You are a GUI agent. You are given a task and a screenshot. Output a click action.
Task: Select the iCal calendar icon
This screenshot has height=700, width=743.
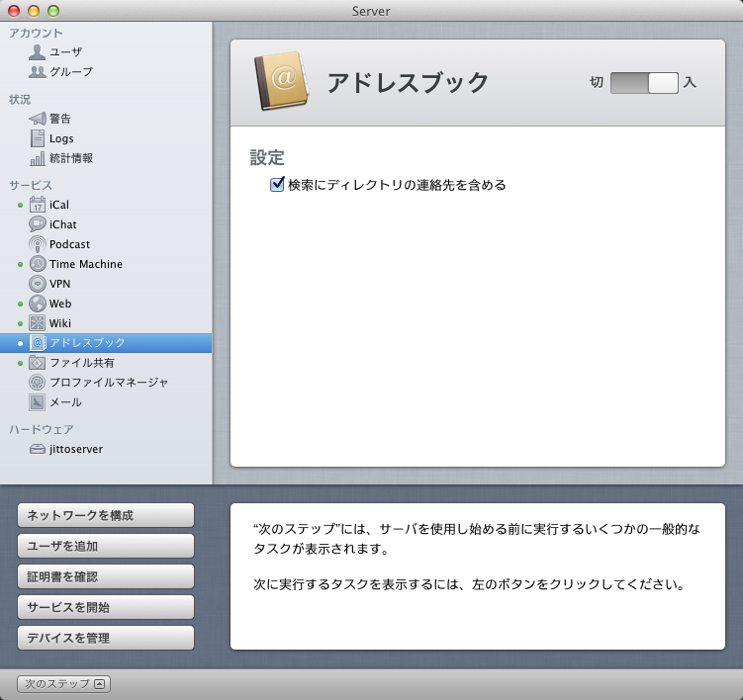click(x=37, y=205)
